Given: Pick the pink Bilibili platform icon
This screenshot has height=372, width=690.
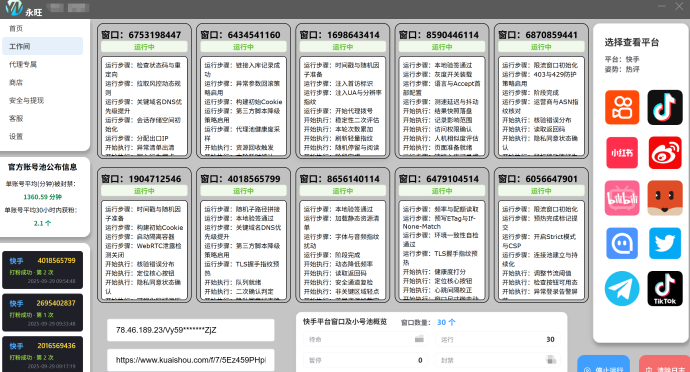Looking at the screenshot, I should (622, 198).
